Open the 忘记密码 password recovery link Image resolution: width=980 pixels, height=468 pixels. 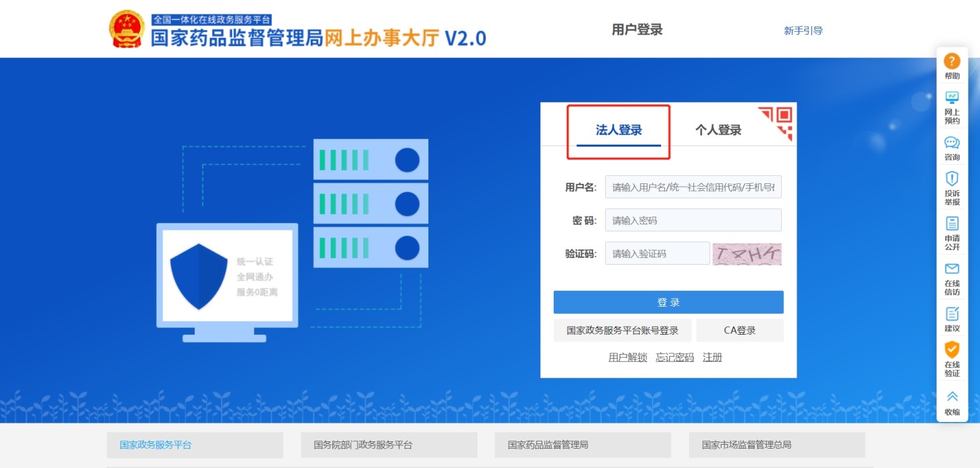coord(674,357)
